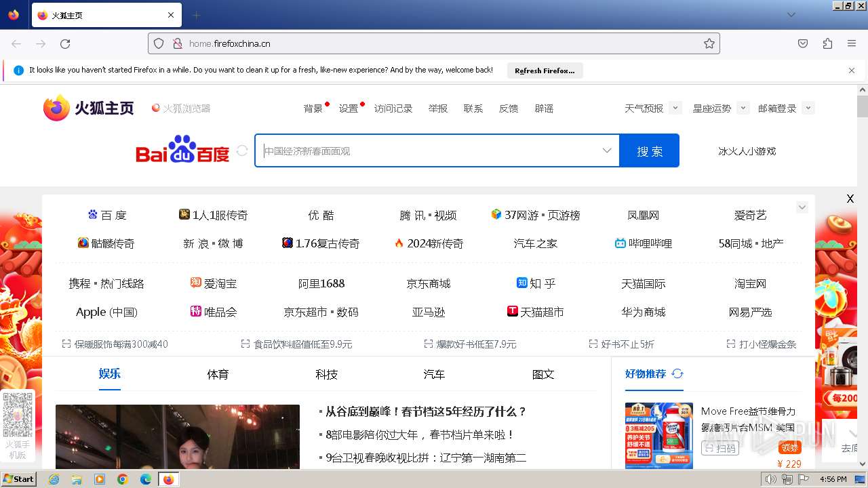Image resolution: width=868 pixels, height=488 pixels.
Task: Click the insecure connection lock icon
Action: pos(178,43)
